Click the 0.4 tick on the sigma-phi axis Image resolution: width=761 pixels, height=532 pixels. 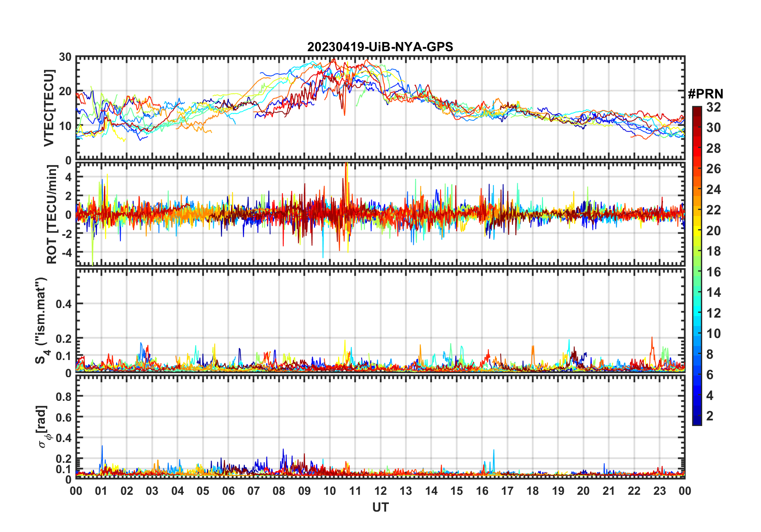pos(64,438)
